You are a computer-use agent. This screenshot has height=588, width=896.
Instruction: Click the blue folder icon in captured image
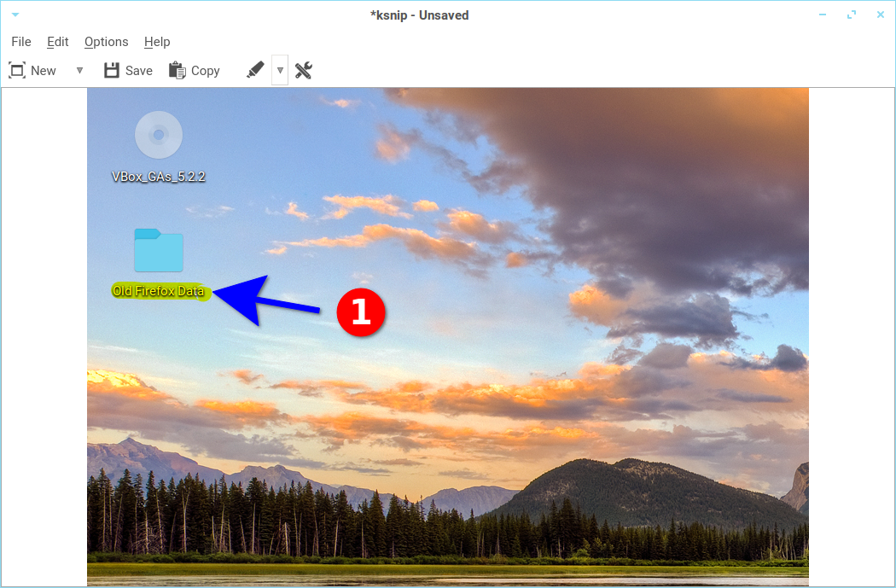click(159, 250)
